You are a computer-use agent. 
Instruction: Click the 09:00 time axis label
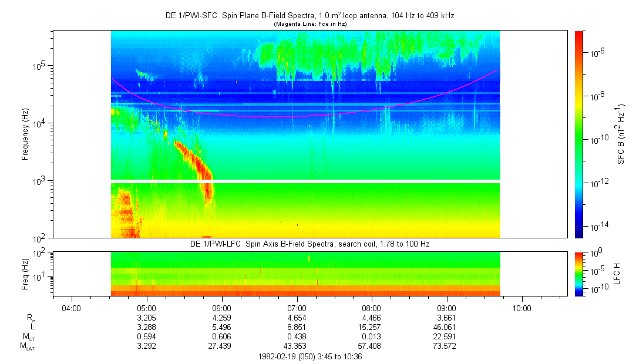[x=446, y=308]
